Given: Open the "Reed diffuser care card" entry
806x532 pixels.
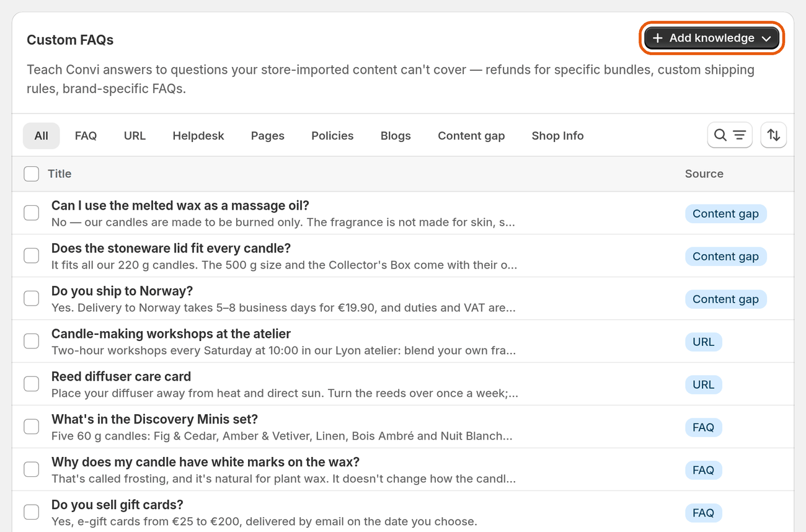Looking at the screenshot, I should coord(121,377).
